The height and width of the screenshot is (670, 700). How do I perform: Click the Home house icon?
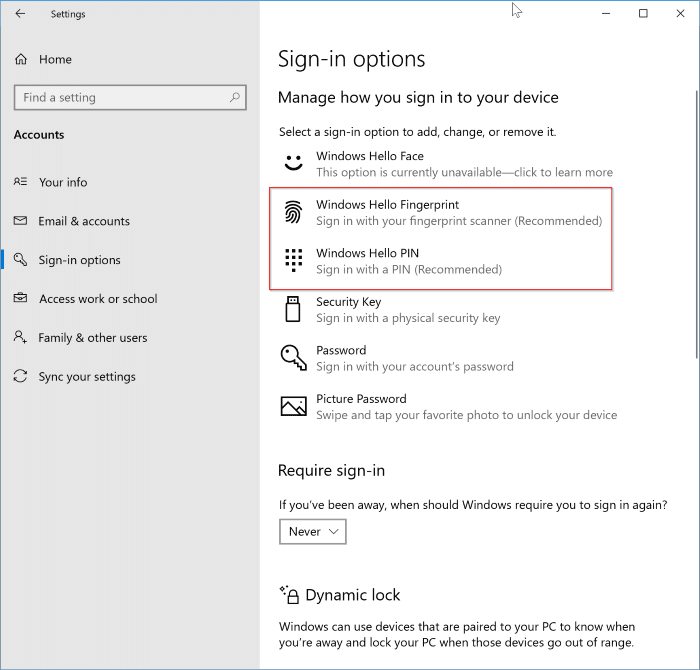point(21,59)
